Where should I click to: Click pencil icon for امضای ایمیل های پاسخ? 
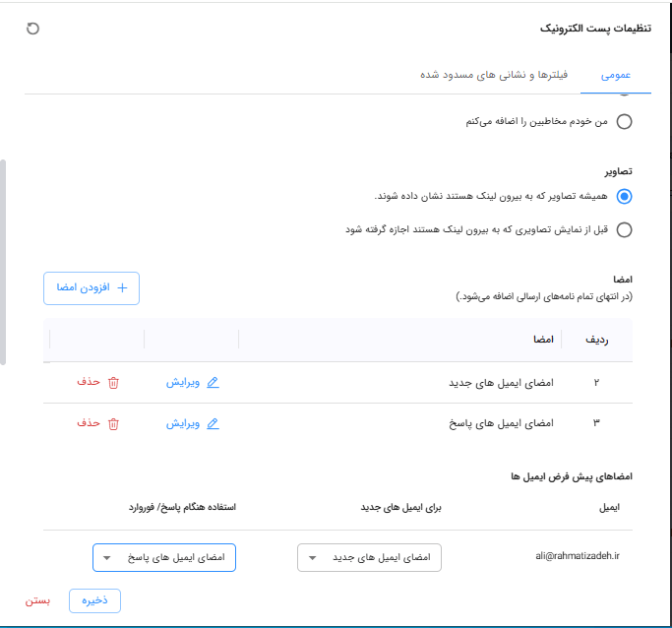point(214,423)
